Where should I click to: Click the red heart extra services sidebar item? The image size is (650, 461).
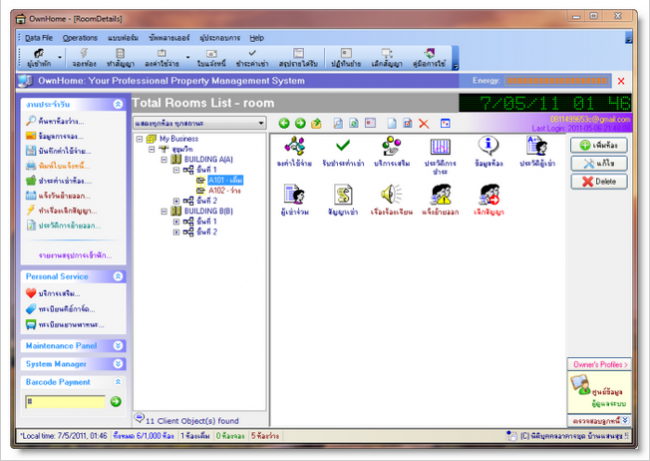[53, 294]
